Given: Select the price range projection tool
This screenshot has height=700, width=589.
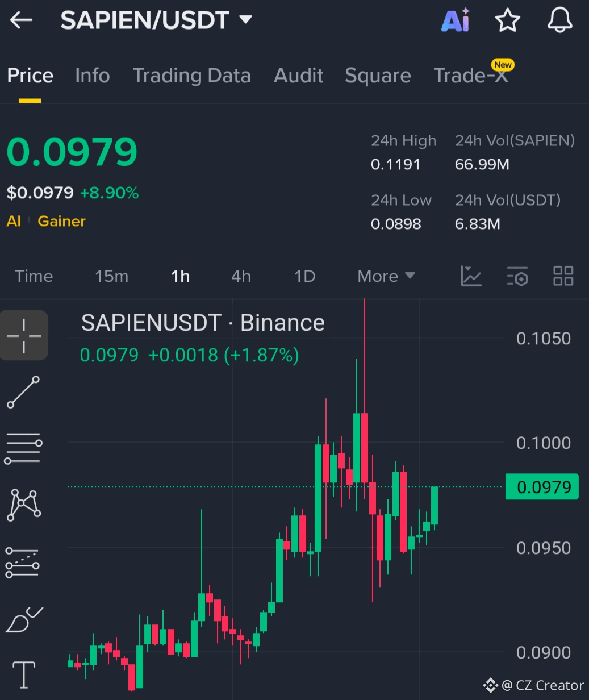Looking at the screenshot, I should click(22, 562).
